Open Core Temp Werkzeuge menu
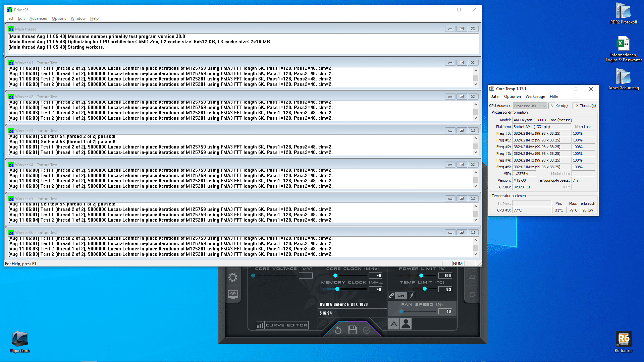 (535, 97)
